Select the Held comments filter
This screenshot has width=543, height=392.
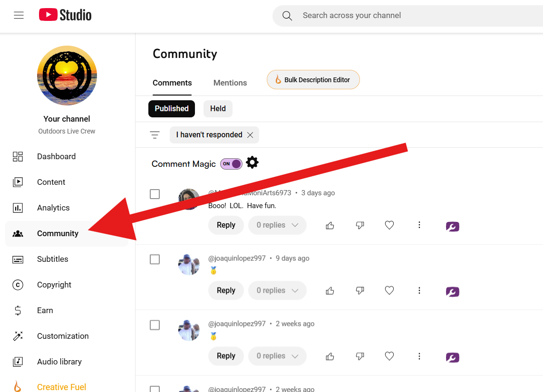point(218,109)
